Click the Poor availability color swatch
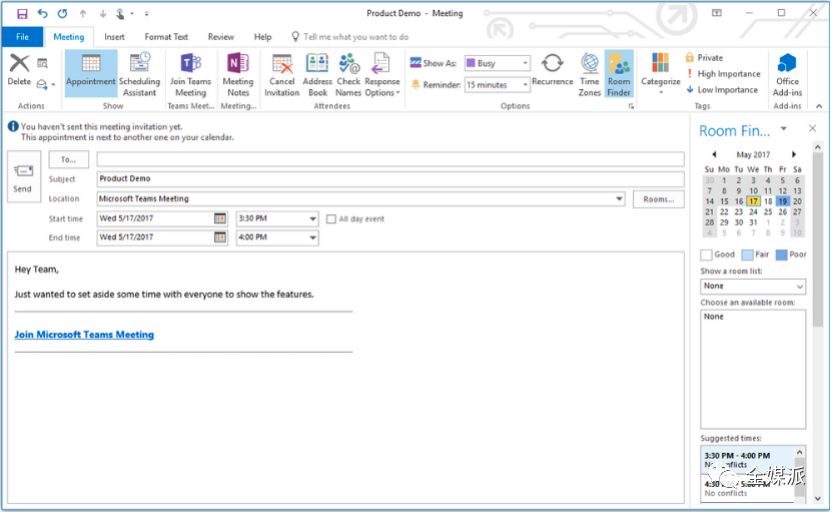The height and width of the screenshot is (512, 832). pos(781,255)
